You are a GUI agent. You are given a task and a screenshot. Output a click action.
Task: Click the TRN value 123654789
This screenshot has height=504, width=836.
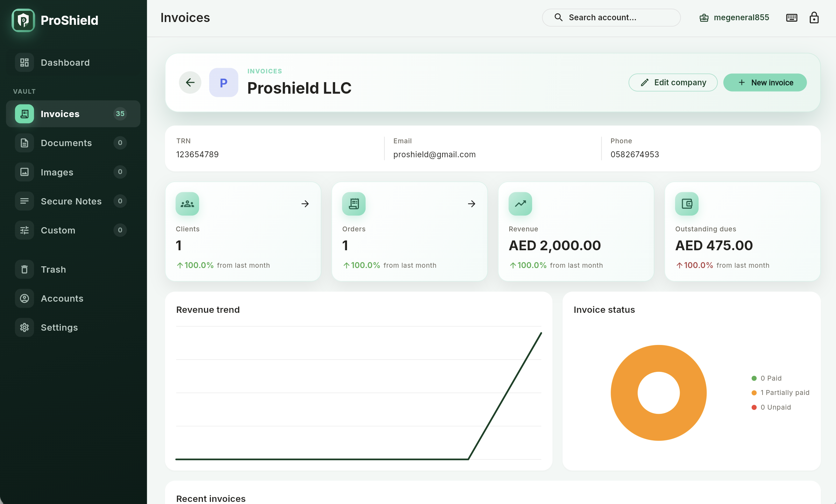(198, 154)
